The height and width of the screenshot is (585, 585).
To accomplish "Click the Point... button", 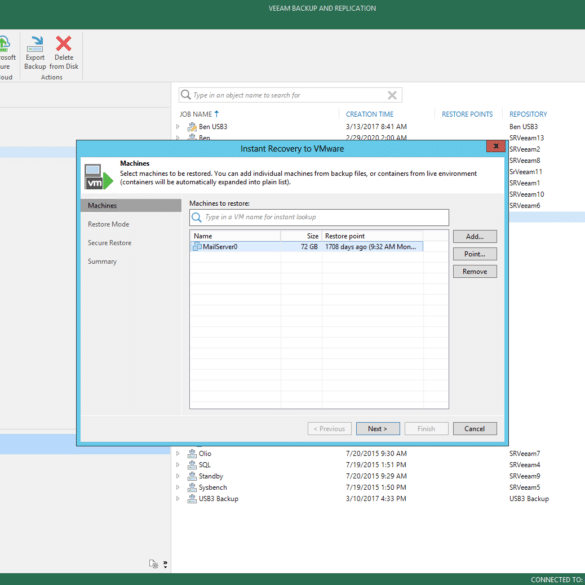I will tap(475, 254).
